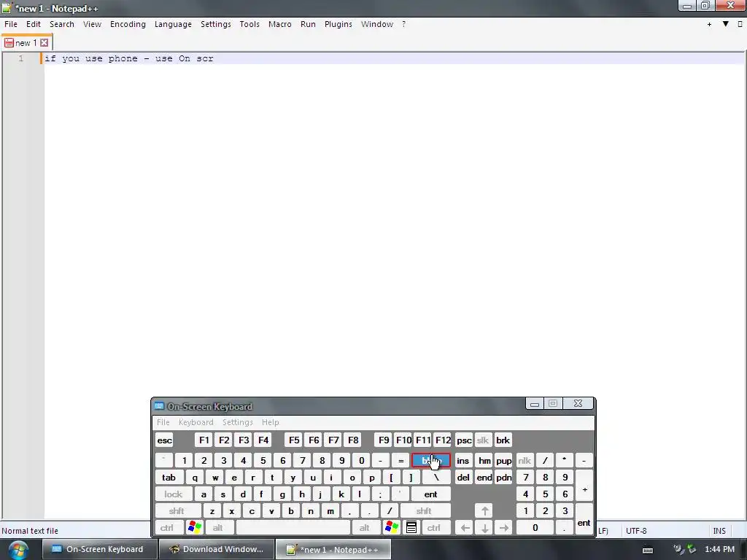Open the Window menu in Notepad++

[x=377, y=24]
